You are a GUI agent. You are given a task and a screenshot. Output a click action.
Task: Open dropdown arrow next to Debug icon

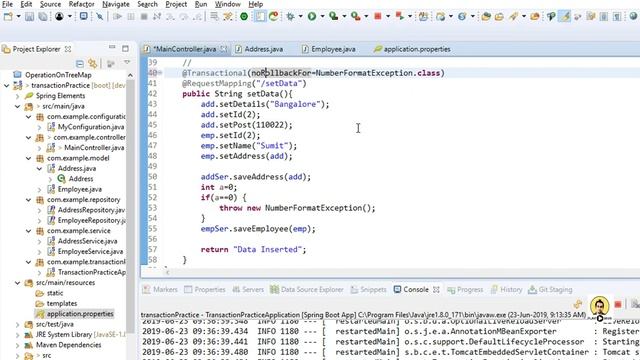[x=300, y=16]
